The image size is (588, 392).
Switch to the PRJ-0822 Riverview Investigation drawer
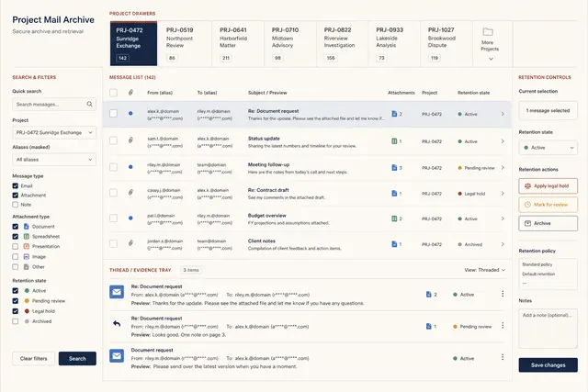pos(343,44)
